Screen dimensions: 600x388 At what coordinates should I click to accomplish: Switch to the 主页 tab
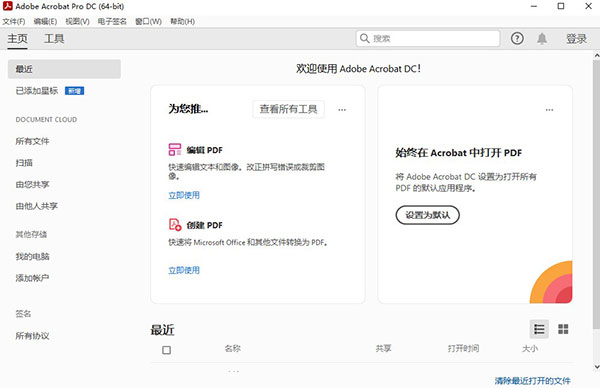click(x=18, y=39)
